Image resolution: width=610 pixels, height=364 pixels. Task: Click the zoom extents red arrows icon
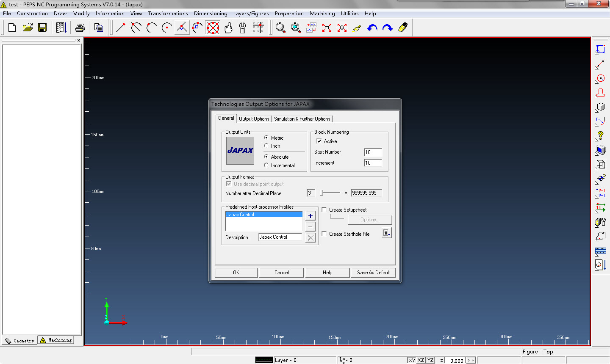pos(327,28)
